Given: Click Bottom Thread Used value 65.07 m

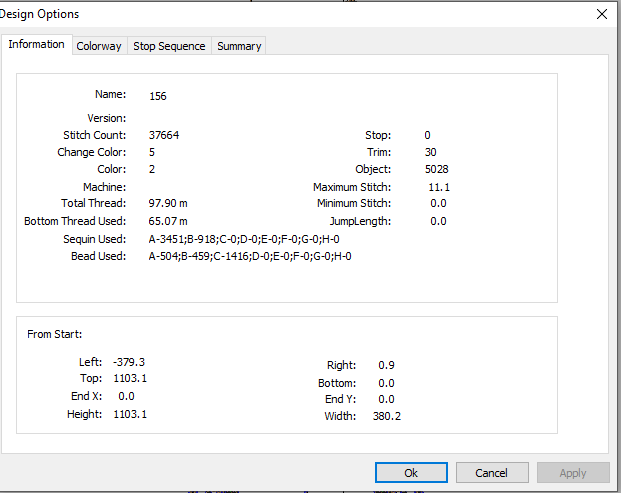Looking at the screenshot, I should (x=168, y=221).
